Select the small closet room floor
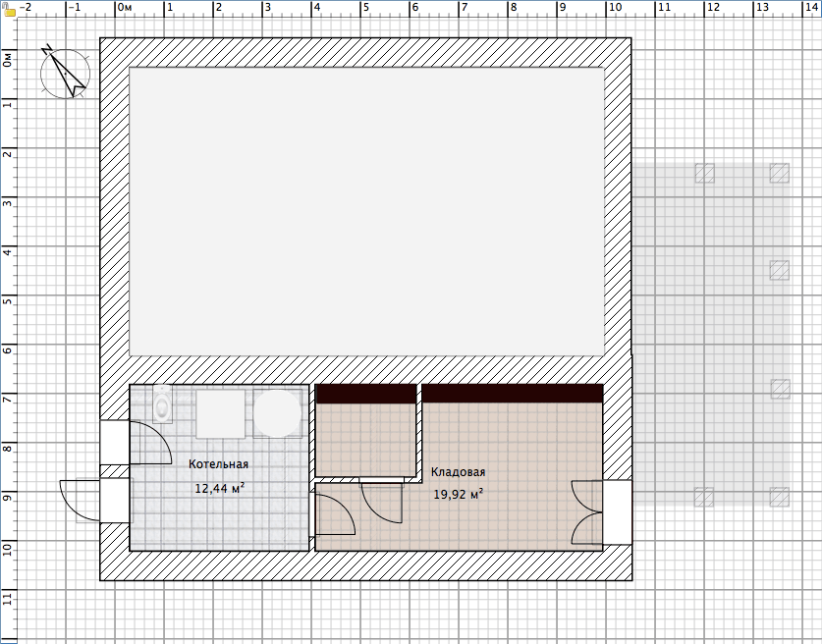This screenshot has width=822, height=644. click(366, 439)
